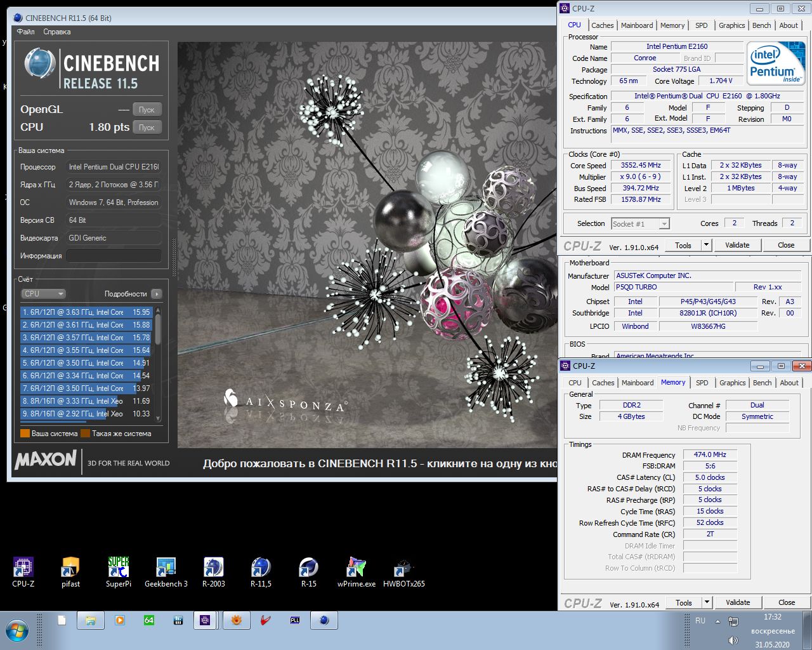Open the Справка menu in Cinebench

(57, 32)
